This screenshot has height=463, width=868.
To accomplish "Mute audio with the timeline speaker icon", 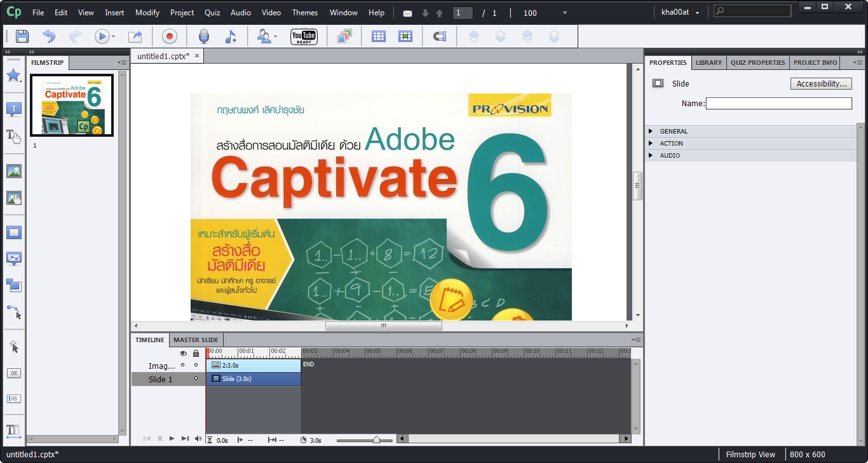I will pyautogui.click(x=198, y=438).
